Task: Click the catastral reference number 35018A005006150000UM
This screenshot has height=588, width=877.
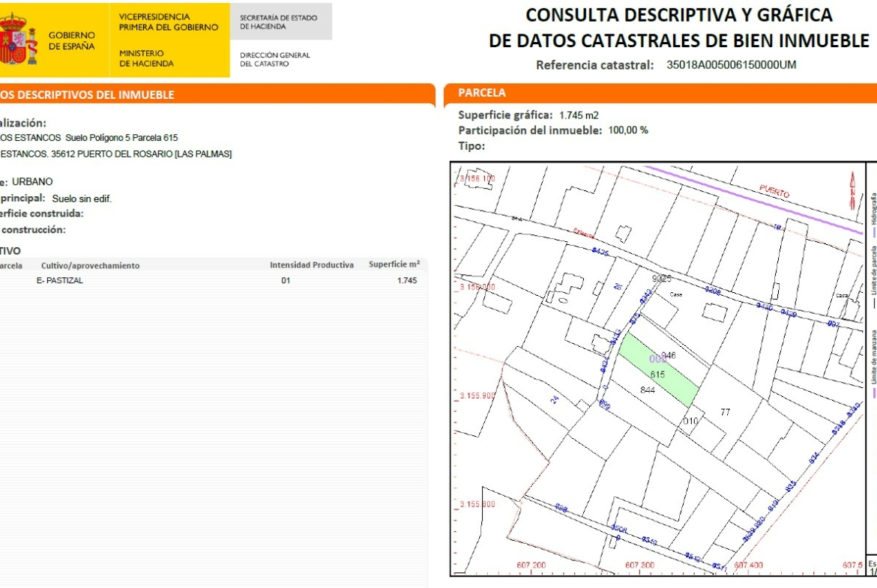Action: pos(731,65)
